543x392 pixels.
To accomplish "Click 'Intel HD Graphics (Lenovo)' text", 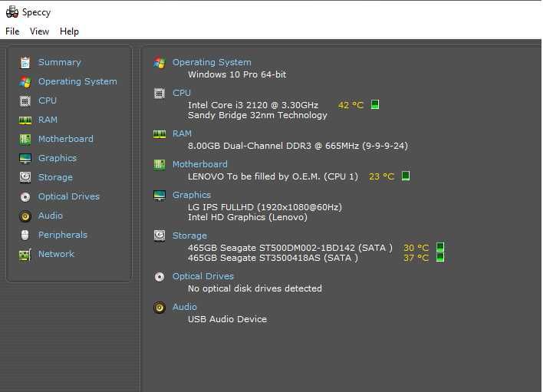I will [247, 217].
